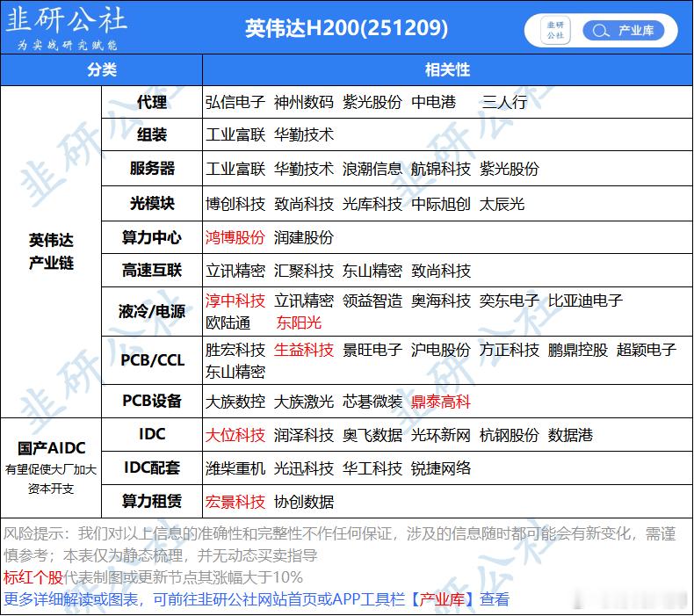
Task: Click 光迅科技 stock name
Action: coord(304,468)
